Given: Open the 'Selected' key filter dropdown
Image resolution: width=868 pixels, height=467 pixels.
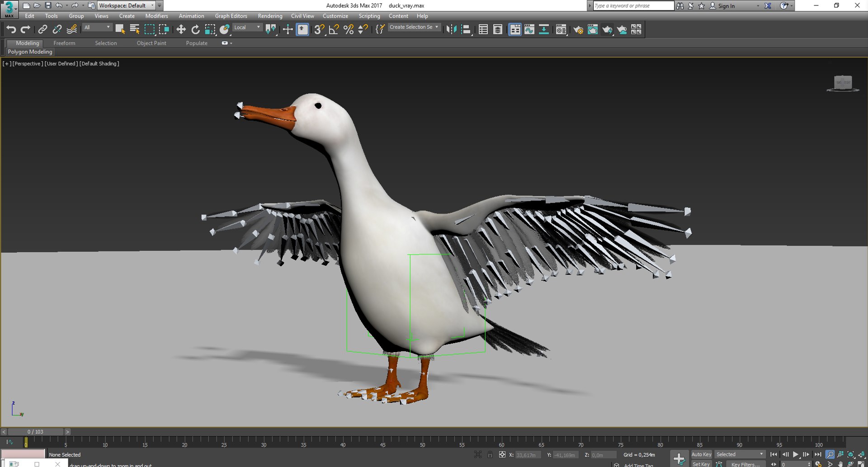Looking at the screenshot, I should (x=740, y=454).
